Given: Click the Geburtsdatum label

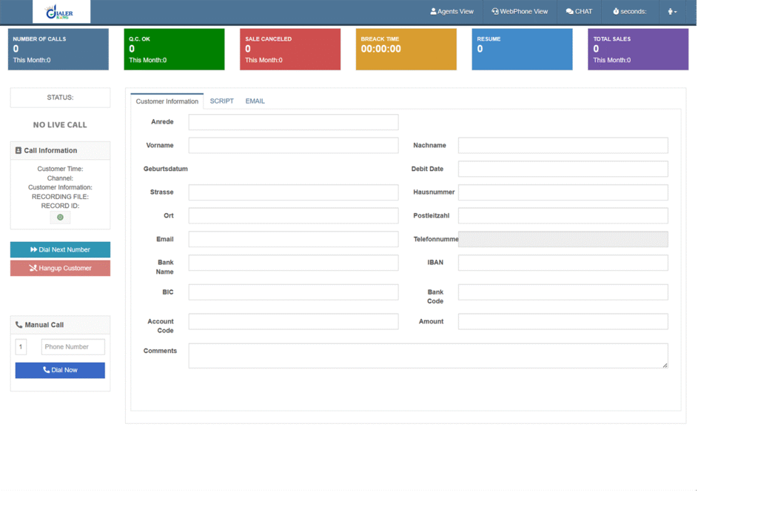Looking at the screenshot, I should (x=165, y=169).
